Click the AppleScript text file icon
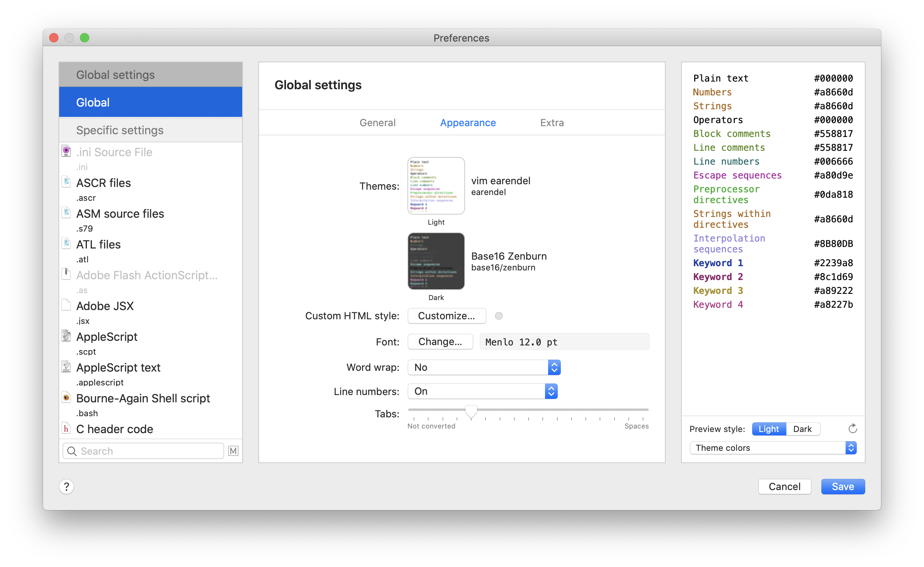The width and height of the screenshot is (924, 567). click(66, 367)
